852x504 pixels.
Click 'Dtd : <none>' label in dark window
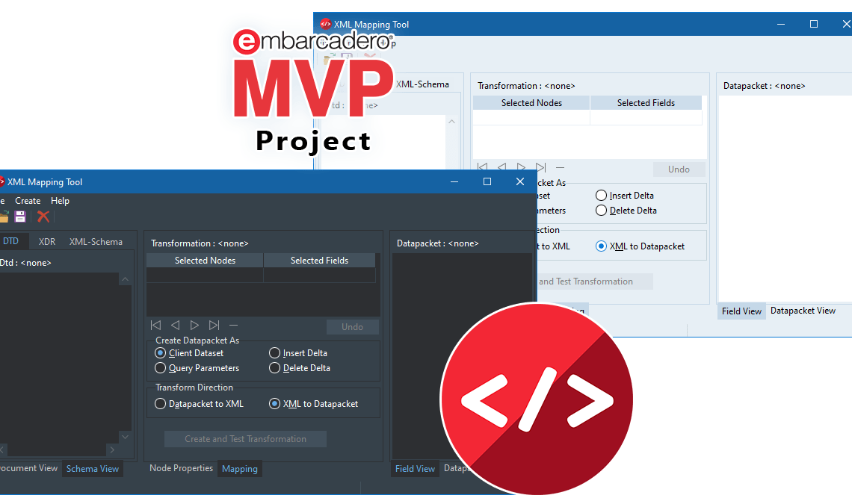point(25,263)
